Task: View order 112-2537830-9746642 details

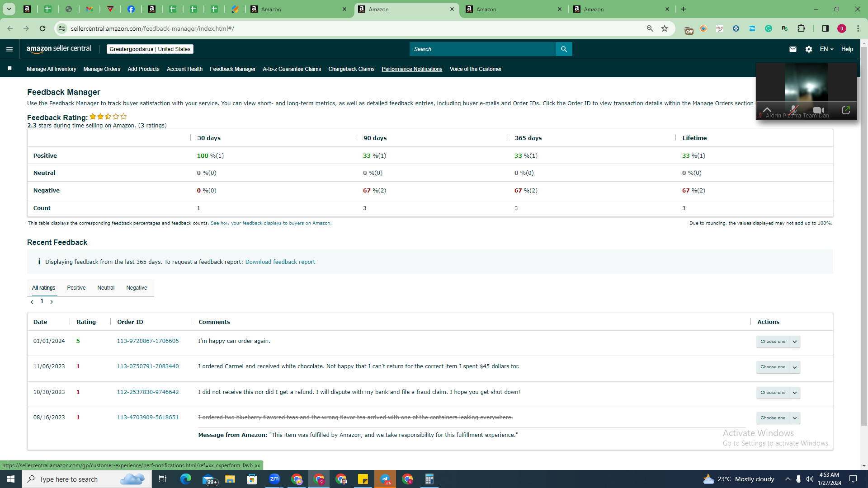Action: (148, 392)
